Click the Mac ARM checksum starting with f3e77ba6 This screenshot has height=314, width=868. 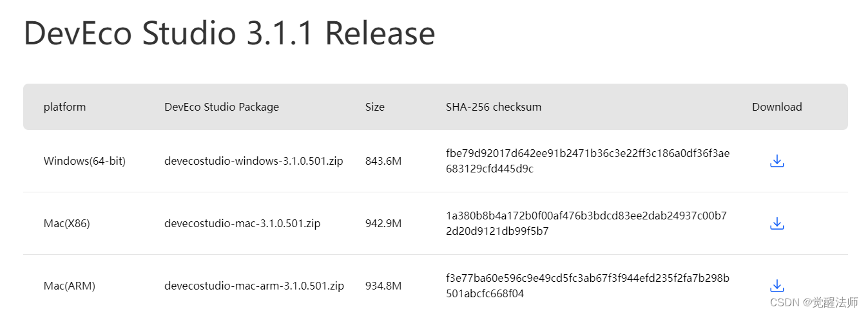588,286
